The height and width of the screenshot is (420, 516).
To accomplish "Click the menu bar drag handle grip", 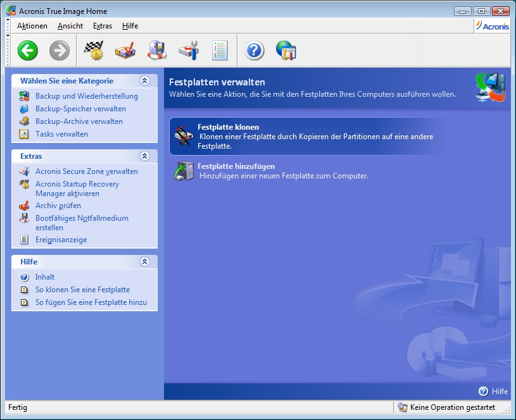I will (x=8, y=26).
